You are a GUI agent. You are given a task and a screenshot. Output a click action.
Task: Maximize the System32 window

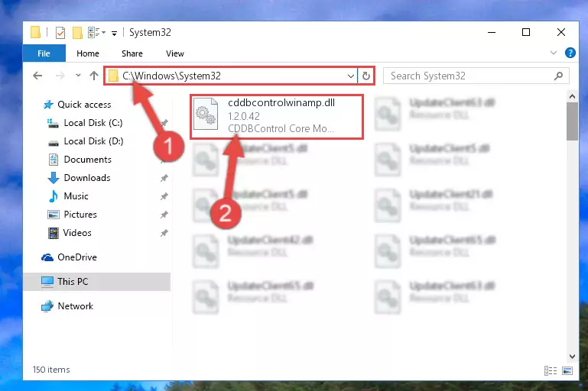(x=526, y=33)
